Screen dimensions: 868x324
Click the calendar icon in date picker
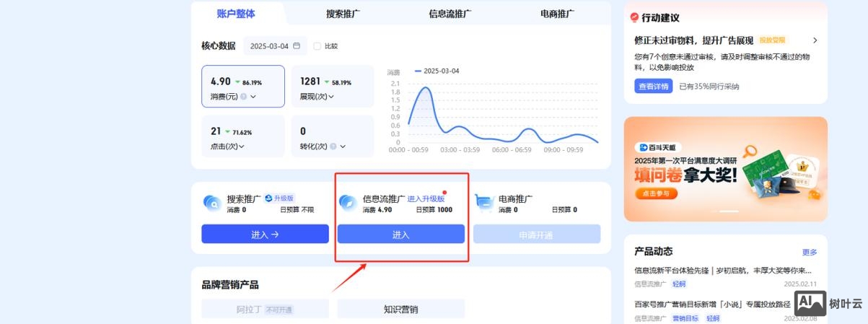[297, 46]
